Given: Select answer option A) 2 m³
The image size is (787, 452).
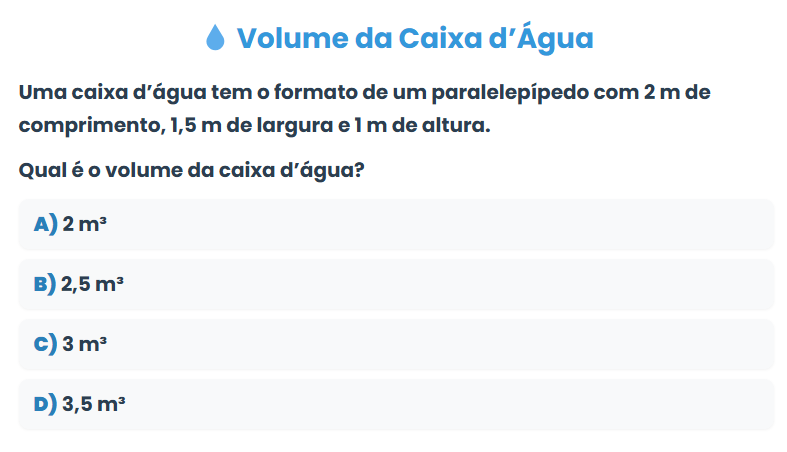Looking at the screenshot, I should click(396, 225).
